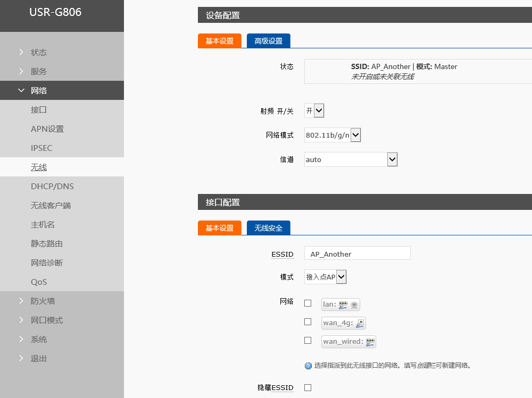The width and height of the screenshot is (532, 398).
Task: Switch to the 无线安全 tab
Action: [x=268, y=228]
